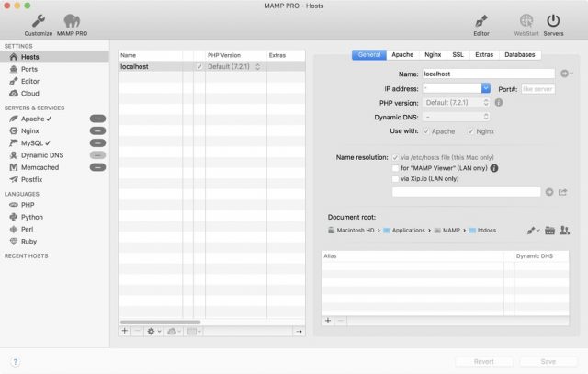Open hosts list cloud menu

coord(174,331)
